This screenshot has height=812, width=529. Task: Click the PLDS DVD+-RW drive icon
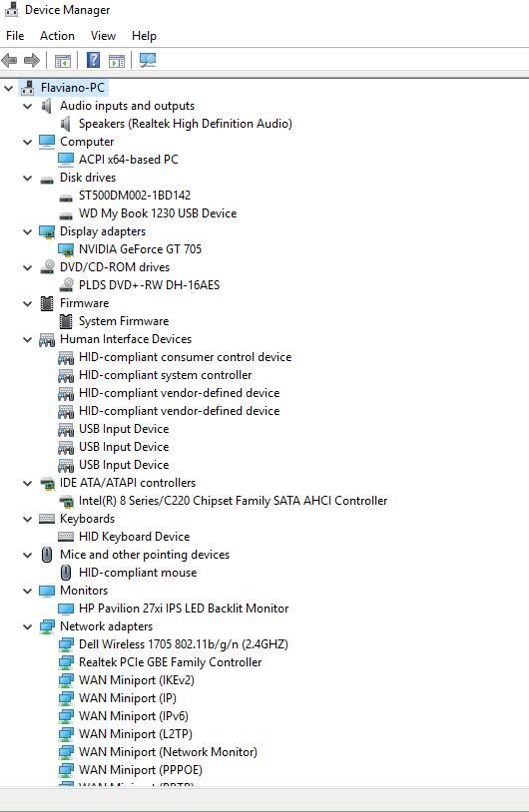coord(66,285)
